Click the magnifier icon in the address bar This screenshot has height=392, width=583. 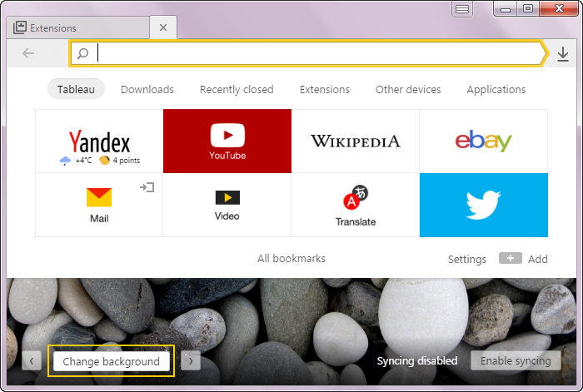click(83, 53)
